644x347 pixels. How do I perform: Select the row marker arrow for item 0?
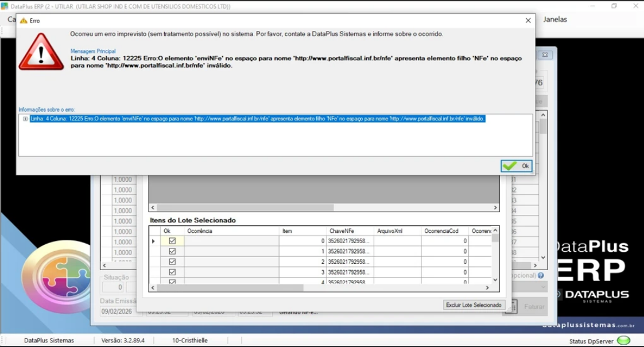tap(154, 241)
